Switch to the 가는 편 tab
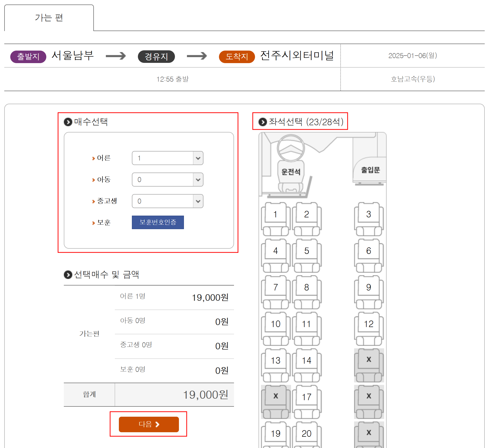This screenshot has height=448, width=500. [49, 18]
